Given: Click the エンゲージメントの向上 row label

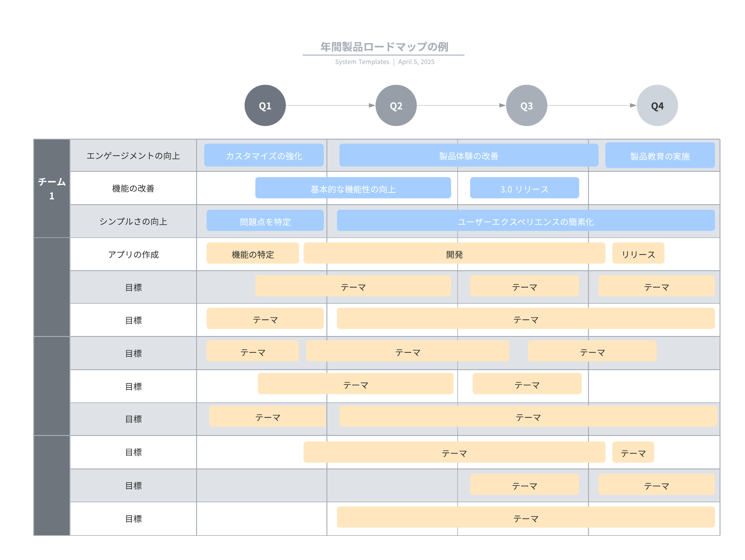Looking at the screenshot, I should coord(133,155).
